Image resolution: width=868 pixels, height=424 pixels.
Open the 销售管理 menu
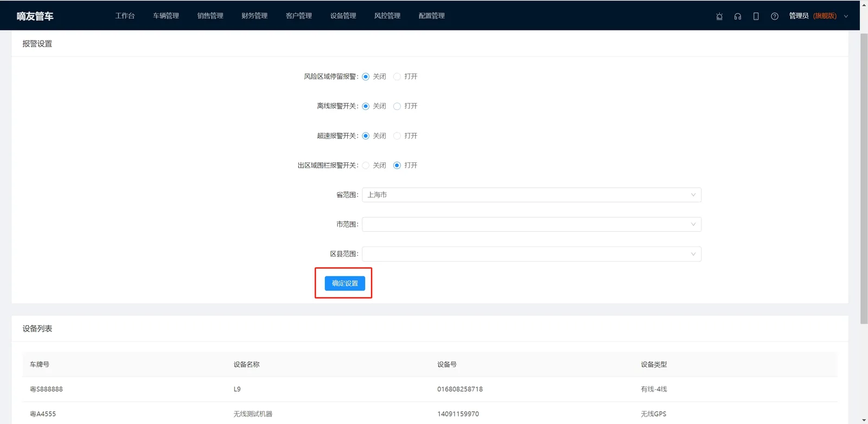[x=210, y=16]
